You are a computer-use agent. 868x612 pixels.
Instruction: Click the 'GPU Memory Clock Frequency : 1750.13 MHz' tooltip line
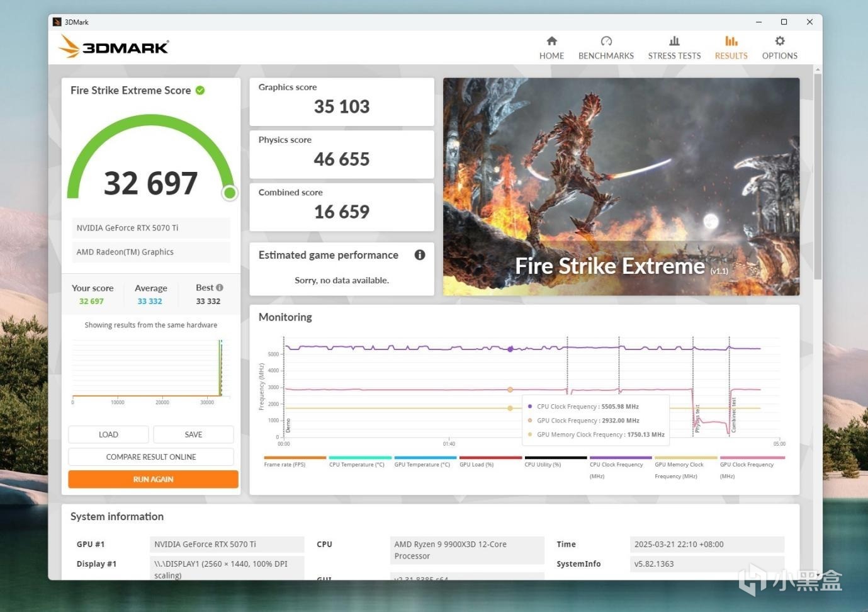click(x=600, y=434)
